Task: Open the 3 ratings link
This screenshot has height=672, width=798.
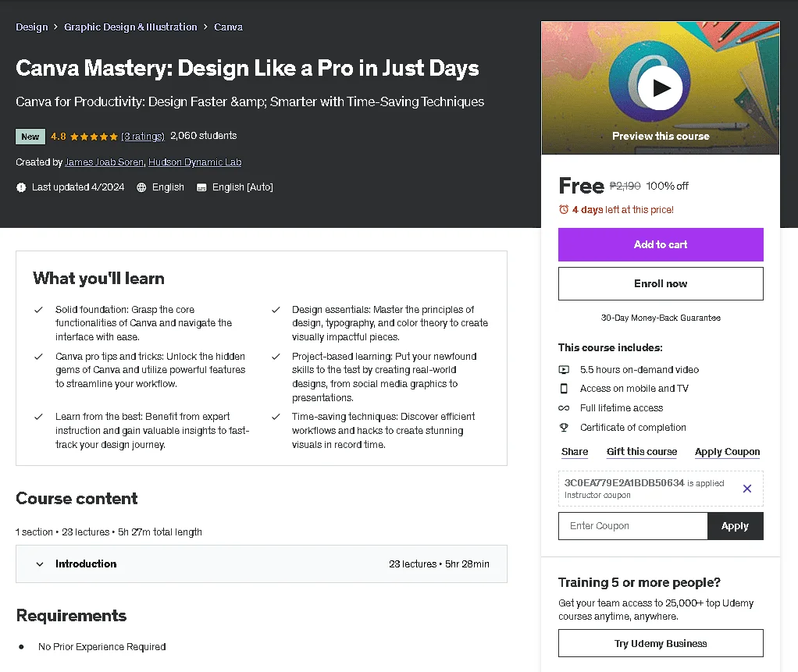Action: tap(142, 137)
